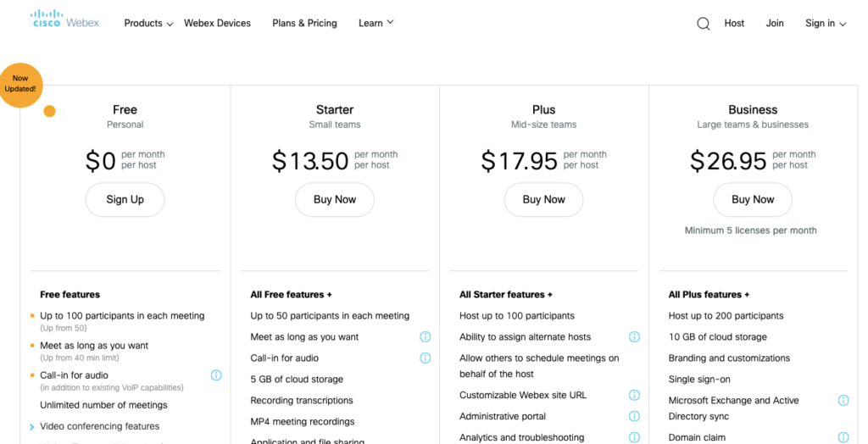Click info icon for Customizable Webex site URL
This screenshot has width=868, height=444.
[x=634, y=396]
